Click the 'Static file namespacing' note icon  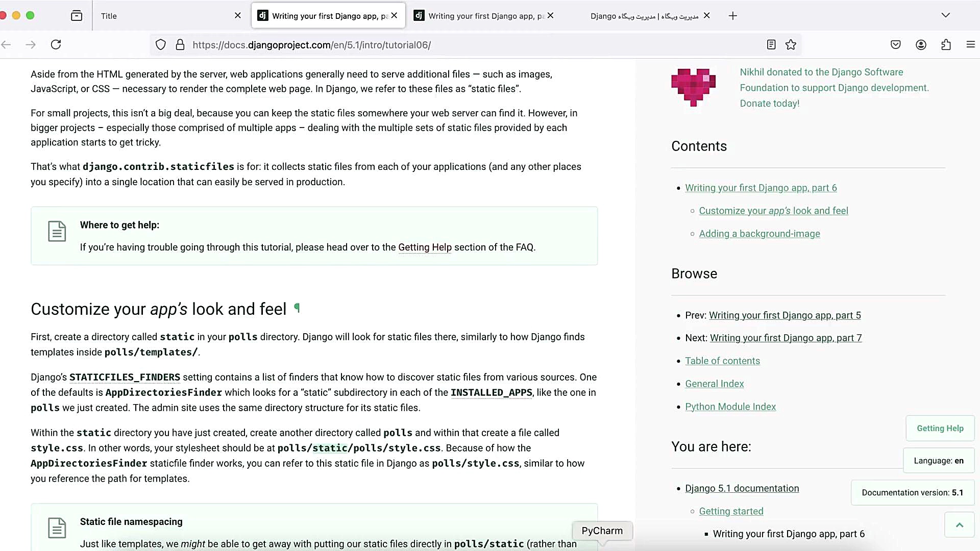(57, 528)
